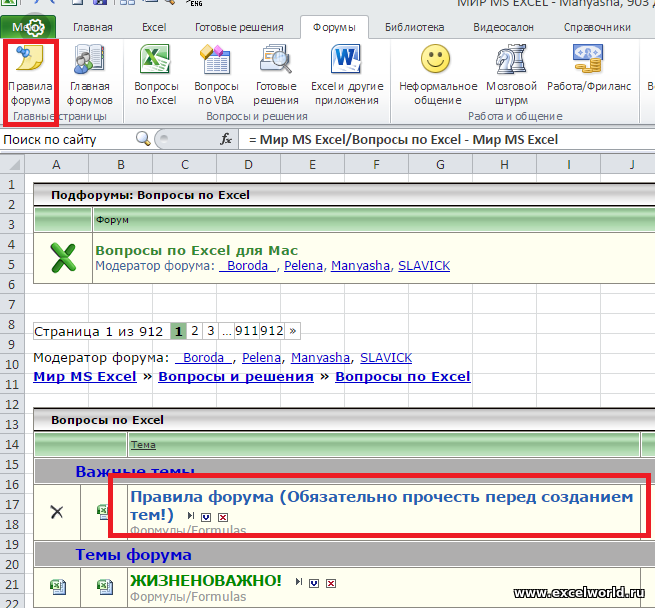The image size is (655, 608).
Task: Open Pelena link below pagination
Action: click(261, 358)
